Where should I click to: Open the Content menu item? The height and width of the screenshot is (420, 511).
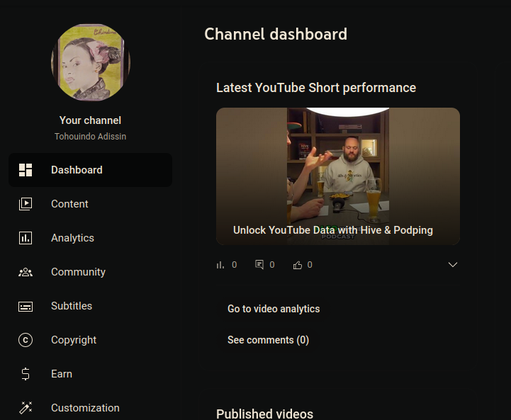click(90, 204)
